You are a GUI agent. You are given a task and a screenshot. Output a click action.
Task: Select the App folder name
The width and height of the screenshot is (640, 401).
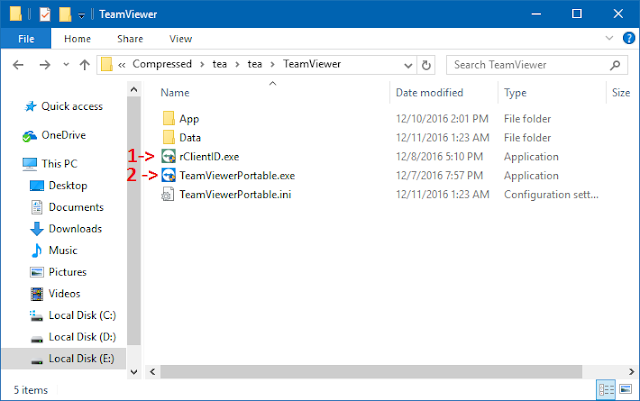(189, 119)
